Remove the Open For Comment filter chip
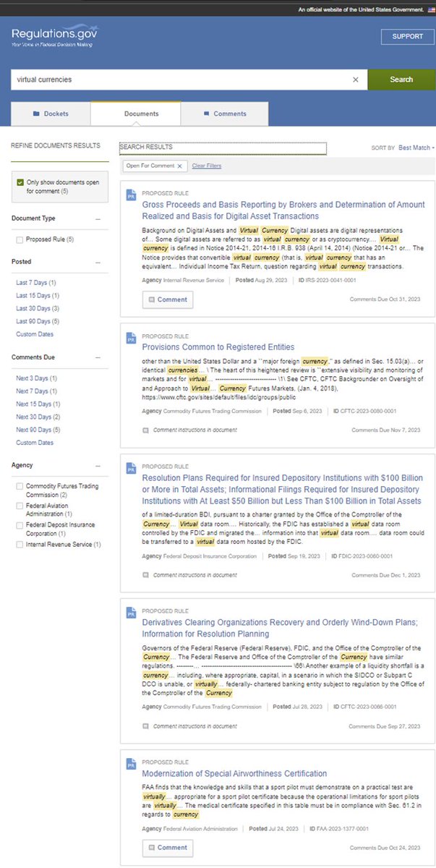The image size is (436, 868). point(179,166)
